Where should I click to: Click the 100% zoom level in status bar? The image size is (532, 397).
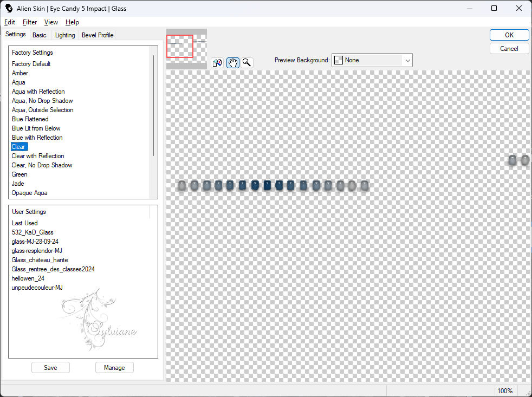point(505,391)
